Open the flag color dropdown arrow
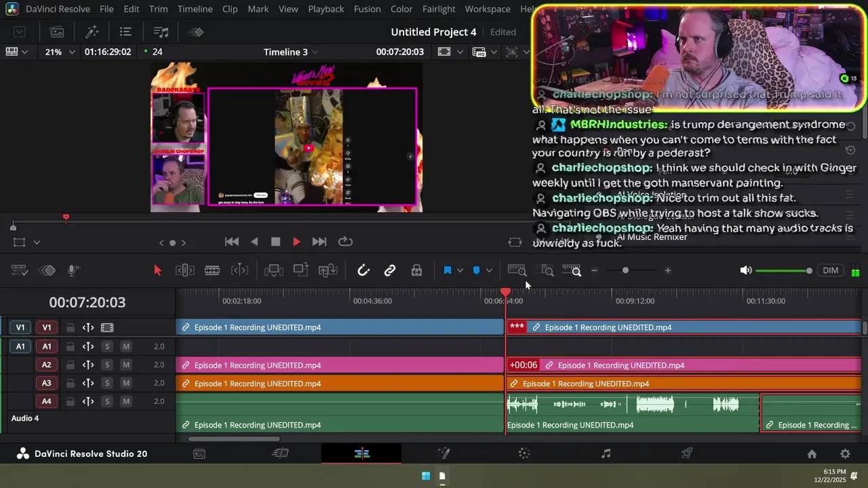The image size is (868, 488). (460, 270)
